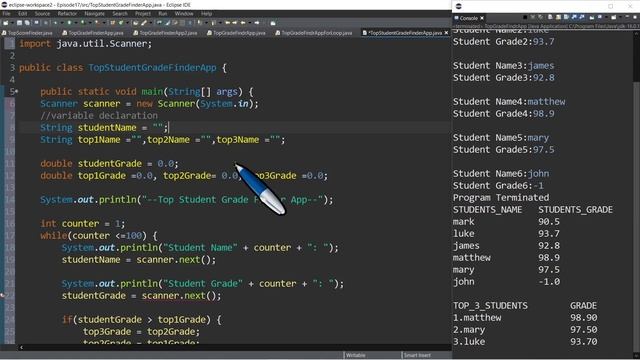Close the TopStudentGradeFinderApp.java editor tab
Image resolution: width=640 pixels, height=360 pixels.
point(446,33)
